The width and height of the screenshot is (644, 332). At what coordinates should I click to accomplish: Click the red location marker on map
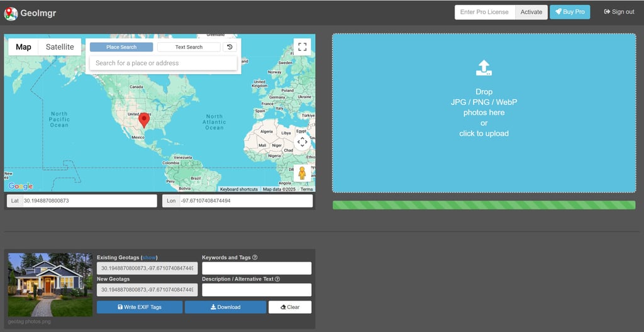[x=144, y=120]
